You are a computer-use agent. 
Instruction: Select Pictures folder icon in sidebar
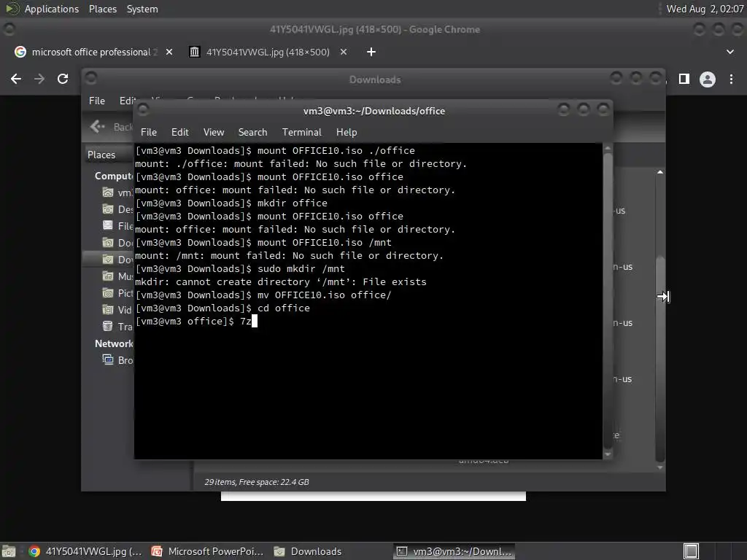click(108, 293)
